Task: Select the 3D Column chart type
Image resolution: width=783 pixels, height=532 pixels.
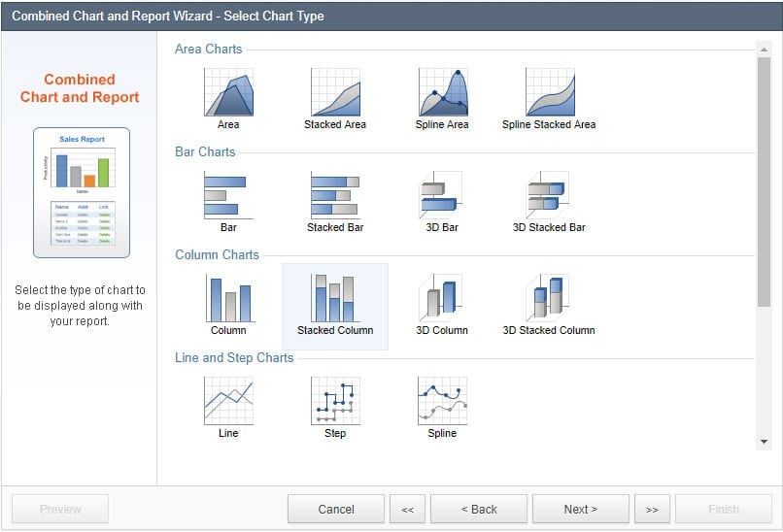Action: 442,298
